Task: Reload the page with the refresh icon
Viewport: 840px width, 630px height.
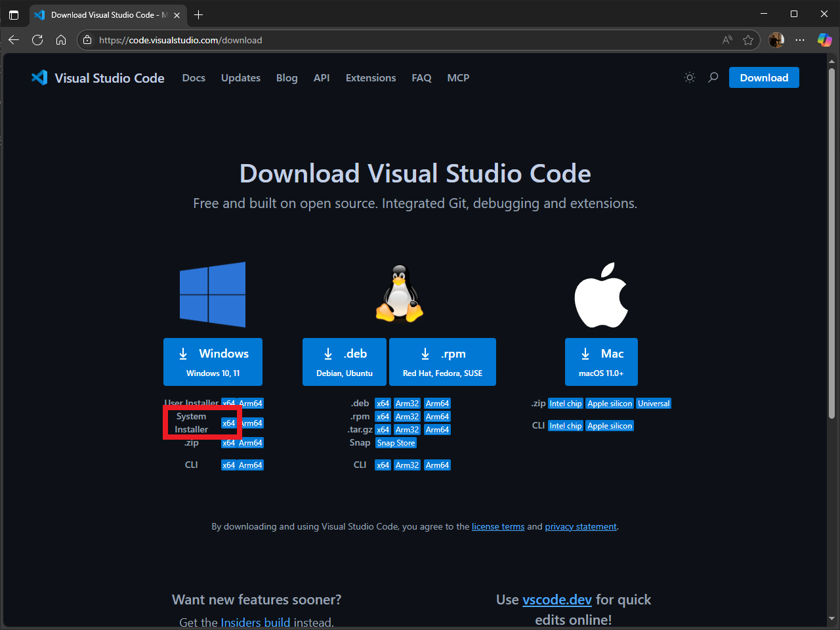Action: [37, 40]
